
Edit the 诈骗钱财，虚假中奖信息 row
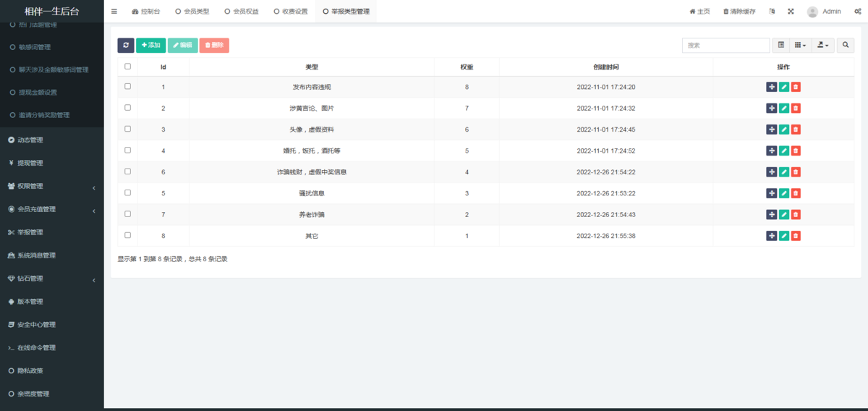click(784, 172)
